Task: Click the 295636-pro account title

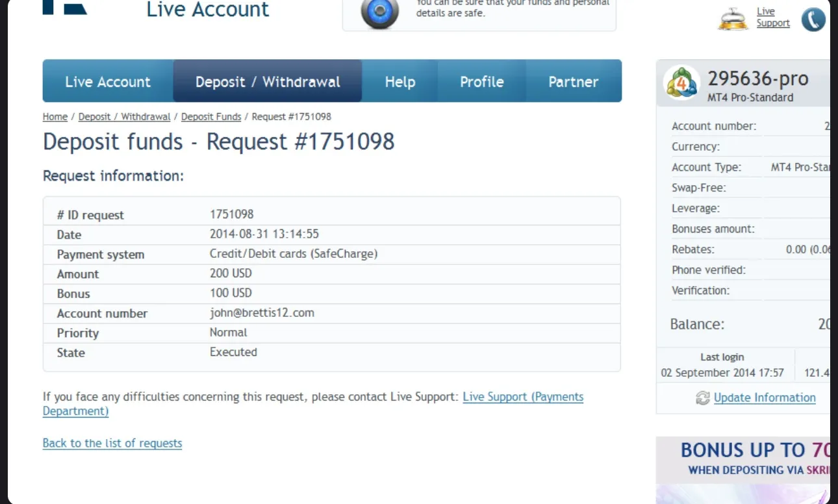Action: (x=758, y=79)
